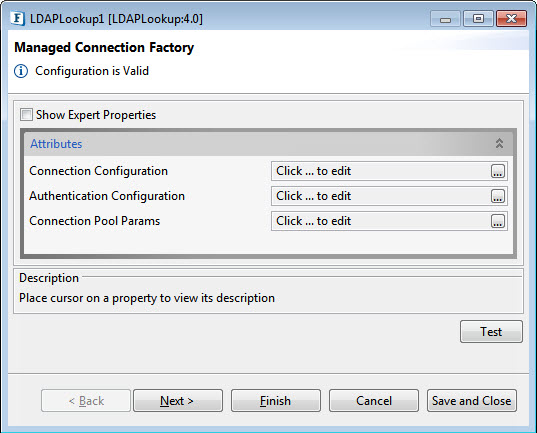
Task: Select the Connection Configuration value field
Action: (x=389, y=171)
